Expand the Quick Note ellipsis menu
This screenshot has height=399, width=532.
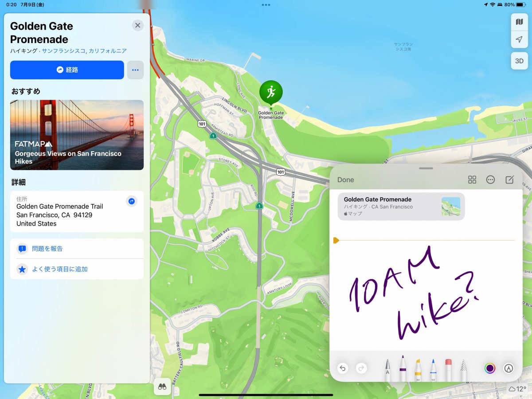[490, 180]
